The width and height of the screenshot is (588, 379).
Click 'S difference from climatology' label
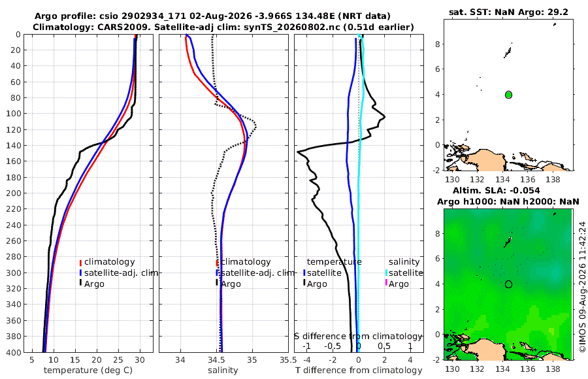[358, 337]
